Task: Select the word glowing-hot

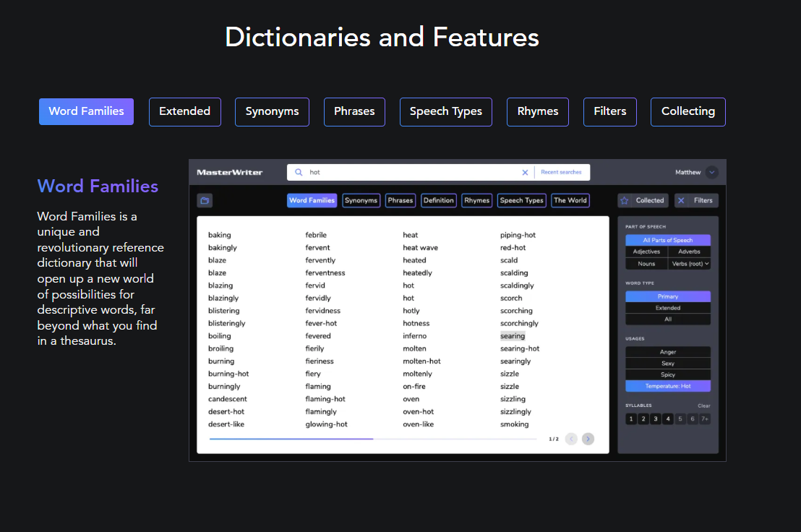Action: point(327,424)
